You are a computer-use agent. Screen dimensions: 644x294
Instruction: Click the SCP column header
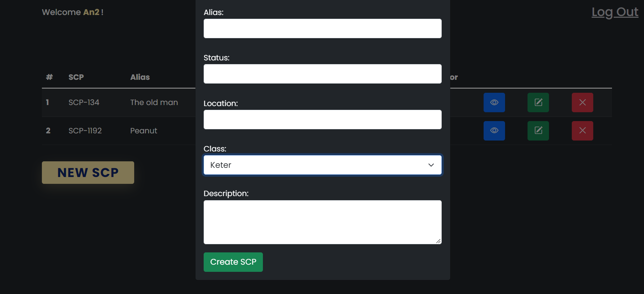tap(76, 77)
